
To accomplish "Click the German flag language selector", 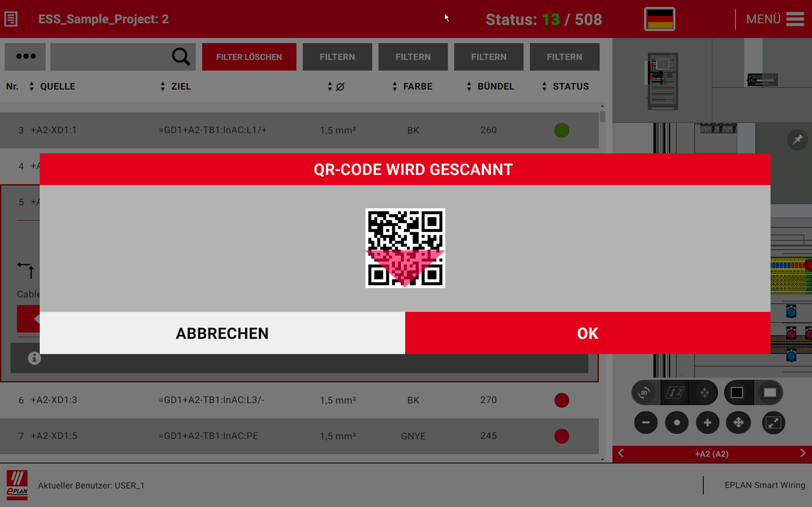I will 659,19.
